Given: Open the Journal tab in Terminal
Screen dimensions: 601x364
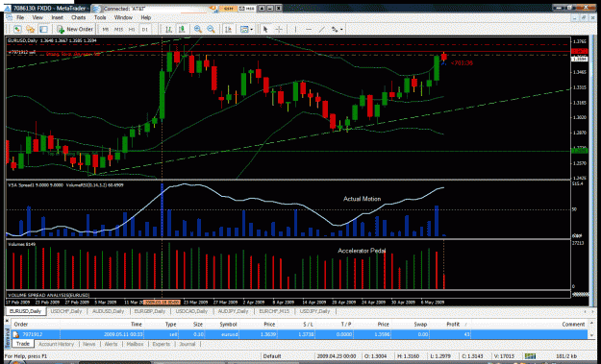Looking at the screenshot, I should point(188,344).
